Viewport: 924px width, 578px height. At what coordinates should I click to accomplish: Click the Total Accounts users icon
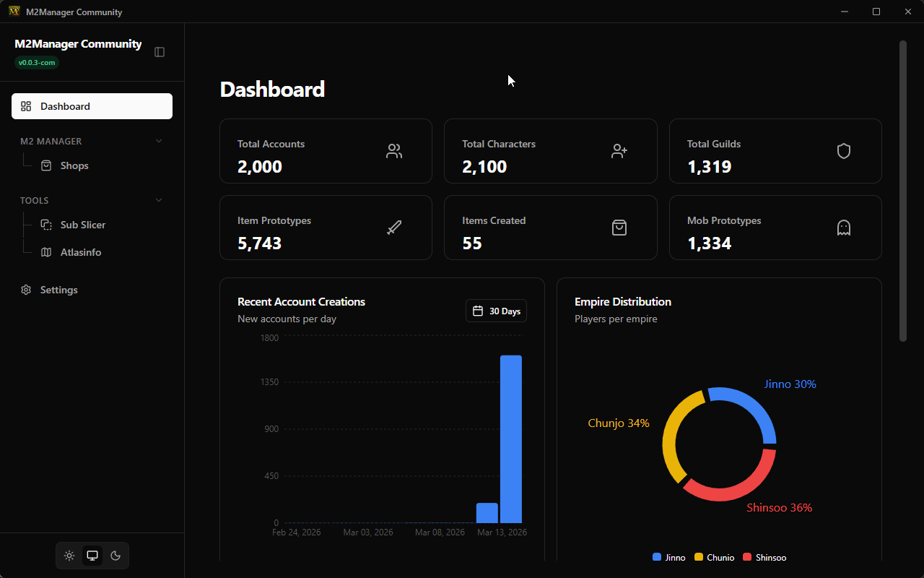pos(394,151)
